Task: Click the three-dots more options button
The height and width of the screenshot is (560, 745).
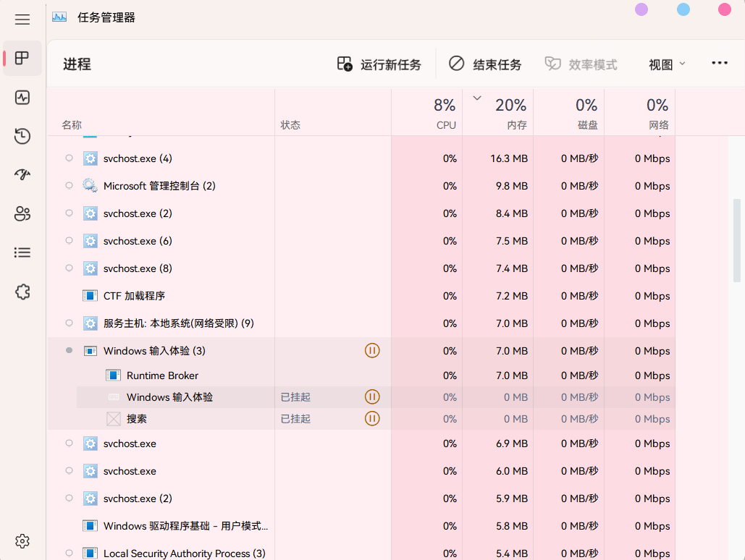Action: coord(720,63)
